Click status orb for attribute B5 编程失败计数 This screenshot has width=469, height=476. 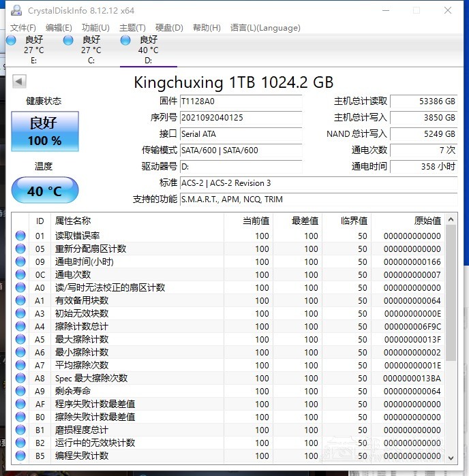click(x=20, y=456)
